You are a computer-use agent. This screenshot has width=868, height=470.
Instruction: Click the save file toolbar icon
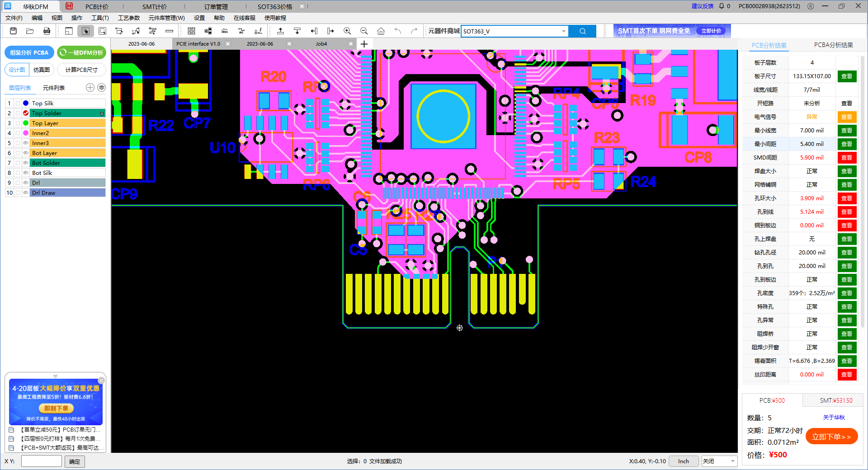13,31
